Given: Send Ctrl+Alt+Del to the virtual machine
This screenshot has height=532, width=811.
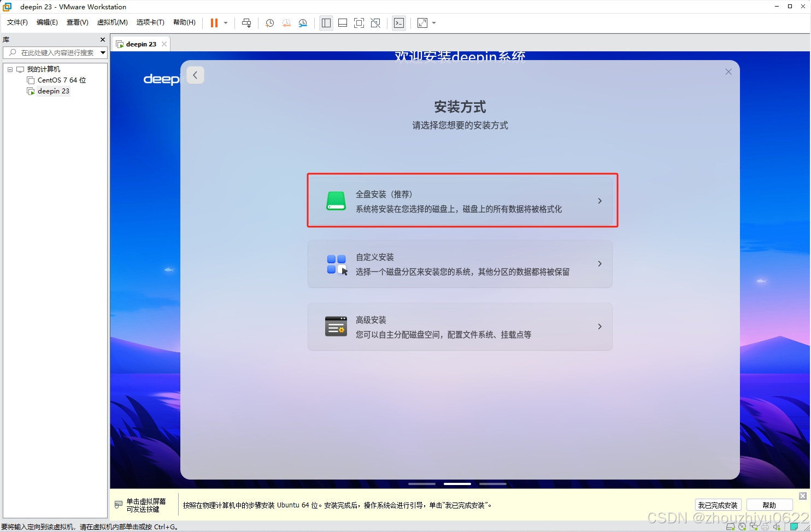Looking at the screenshot, I should click(x=246, y=23).
